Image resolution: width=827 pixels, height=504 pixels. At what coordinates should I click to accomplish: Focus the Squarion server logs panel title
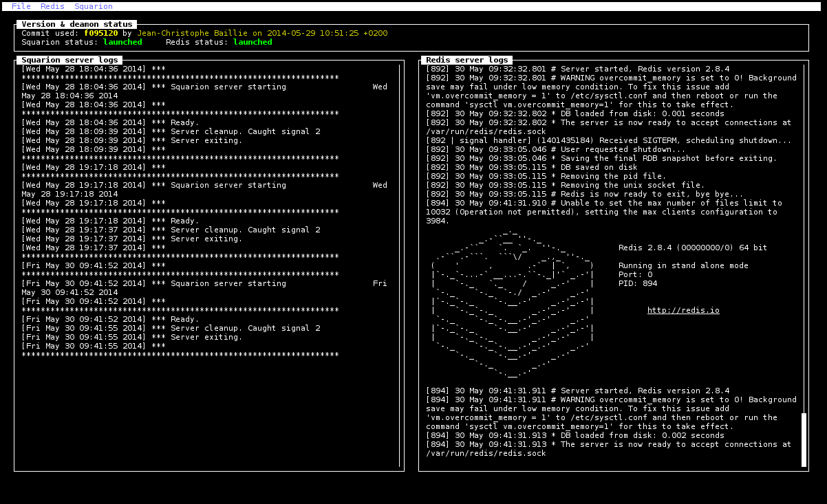pyautogui.click(x=69, y=60)
